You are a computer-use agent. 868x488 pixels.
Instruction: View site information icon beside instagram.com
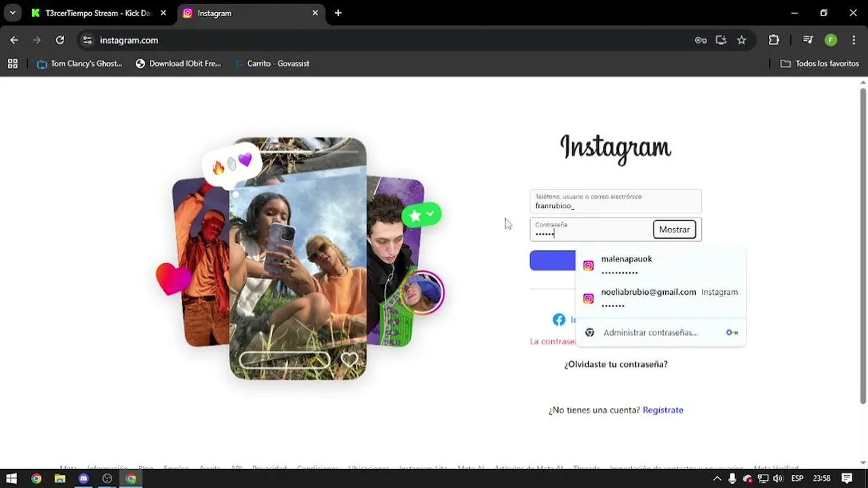pyautogui.click(x=87, y=40)
